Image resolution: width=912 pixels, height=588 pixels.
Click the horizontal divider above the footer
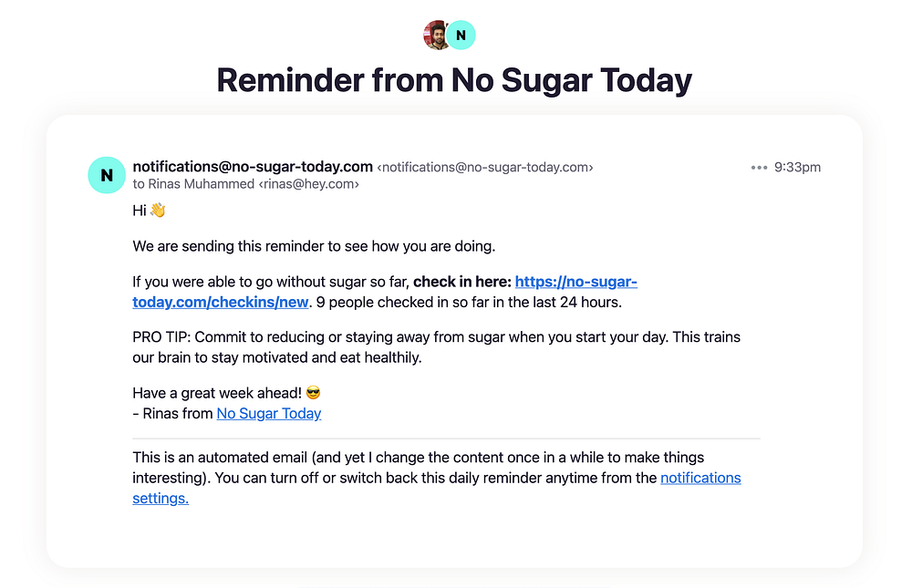(x=446, y=438)
